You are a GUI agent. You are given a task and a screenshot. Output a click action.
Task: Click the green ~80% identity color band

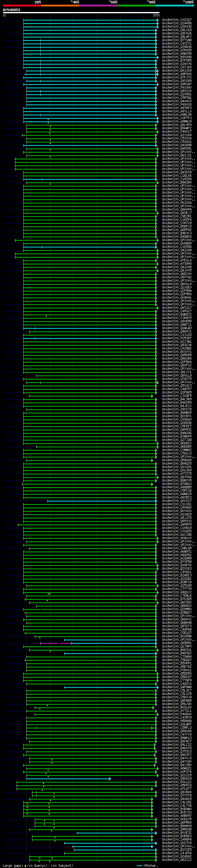[x=137, y=6]
